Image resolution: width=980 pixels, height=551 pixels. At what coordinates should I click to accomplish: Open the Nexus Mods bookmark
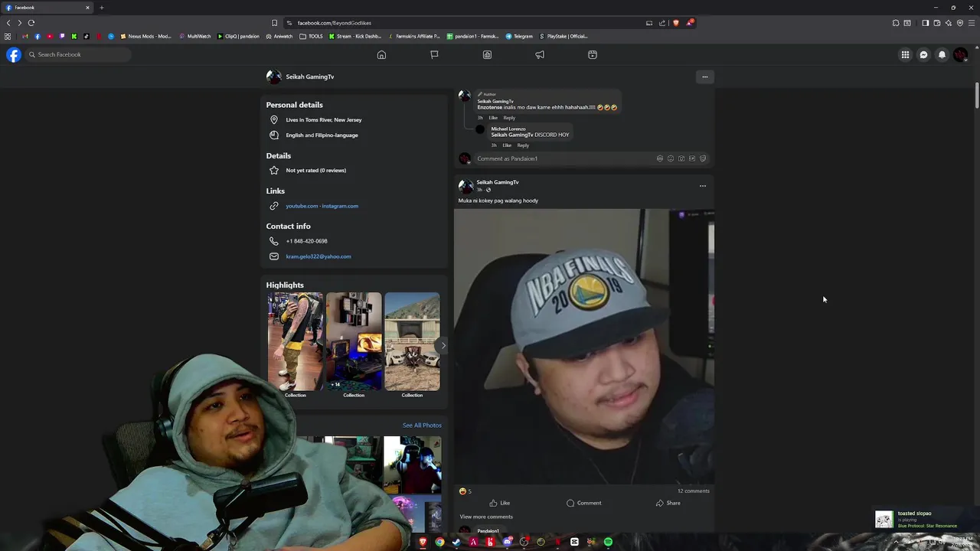click(x=146, y=36)
